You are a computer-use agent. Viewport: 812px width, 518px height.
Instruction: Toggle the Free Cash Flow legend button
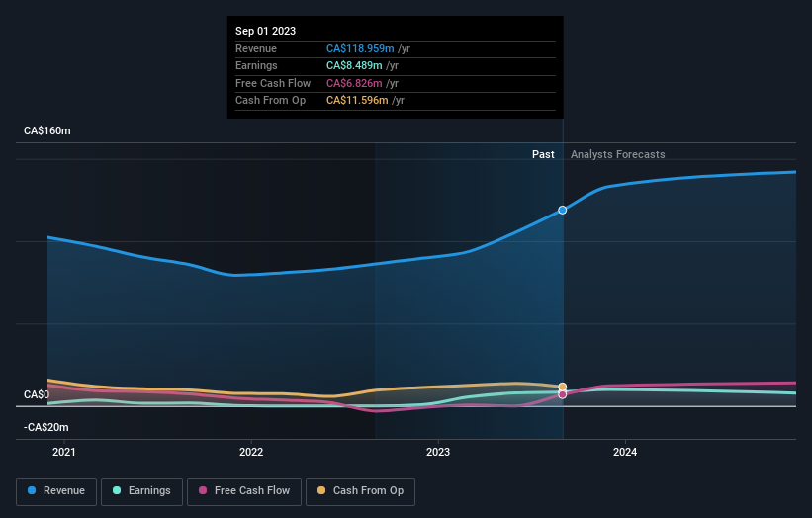coord(244,491)
